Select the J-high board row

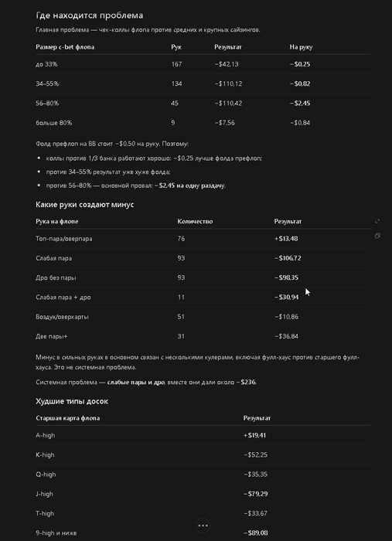coord(203,494)
